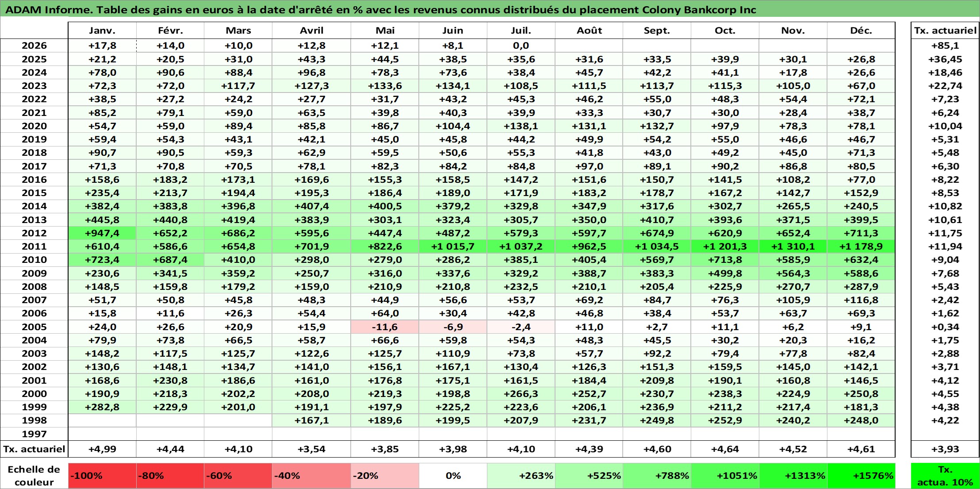The height and width of the screenshot is (489, 980).
Task: Click the 'Août' column header
Action: [589, 31]
